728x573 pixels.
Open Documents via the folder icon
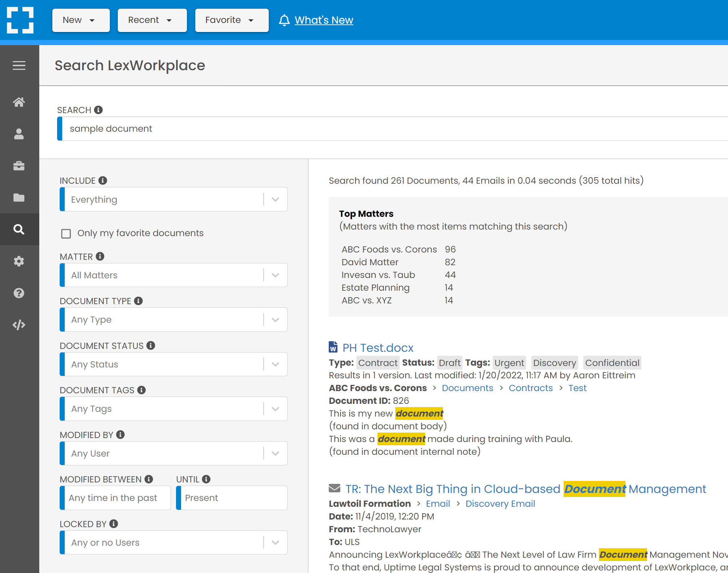[x=19, y=197]
